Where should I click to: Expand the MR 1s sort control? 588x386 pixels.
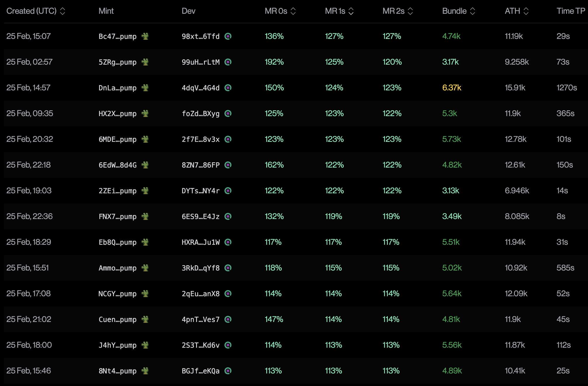[351, 11]
